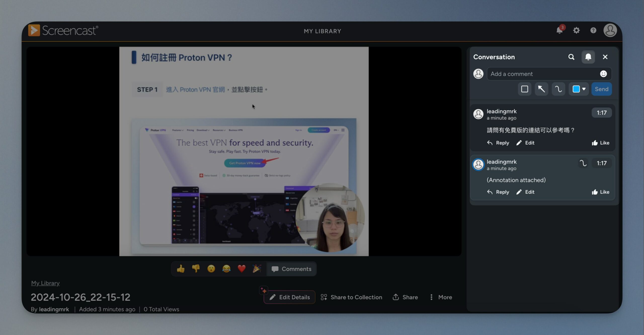The height and width of the screenshot is (335, 644).
Task: Click avatar of the Annotation attached comment
Action: click(x=478, y=165)
